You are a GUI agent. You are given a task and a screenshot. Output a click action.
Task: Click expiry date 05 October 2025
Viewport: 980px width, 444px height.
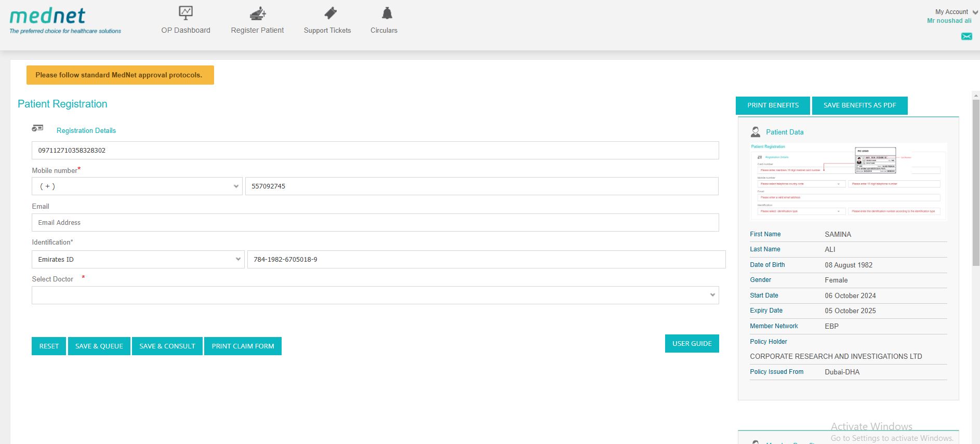(850, 311)
